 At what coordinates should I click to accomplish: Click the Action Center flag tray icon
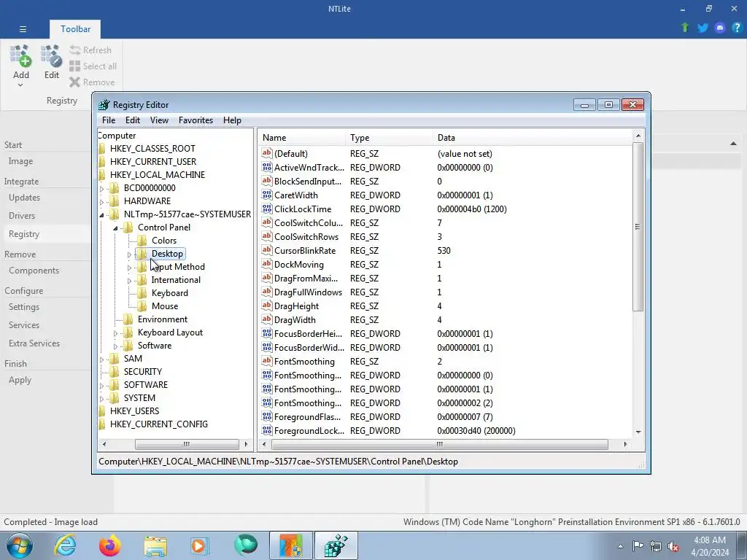(638, 545)
